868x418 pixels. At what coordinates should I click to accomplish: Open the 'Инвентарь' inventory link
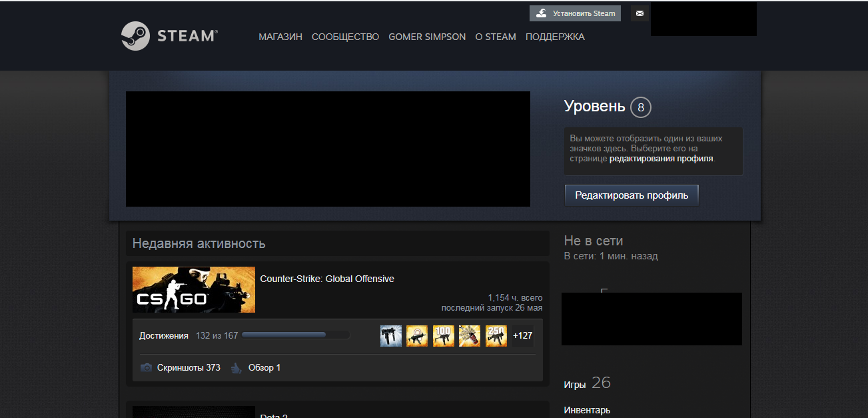pyautogui.click(x=587, y=410)
